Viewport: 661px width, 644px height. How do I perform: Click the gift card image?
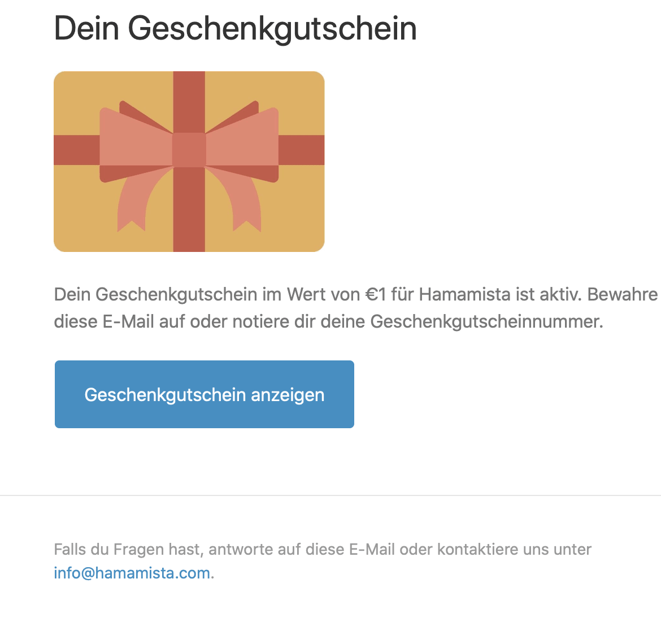click(x=189, y=162)
